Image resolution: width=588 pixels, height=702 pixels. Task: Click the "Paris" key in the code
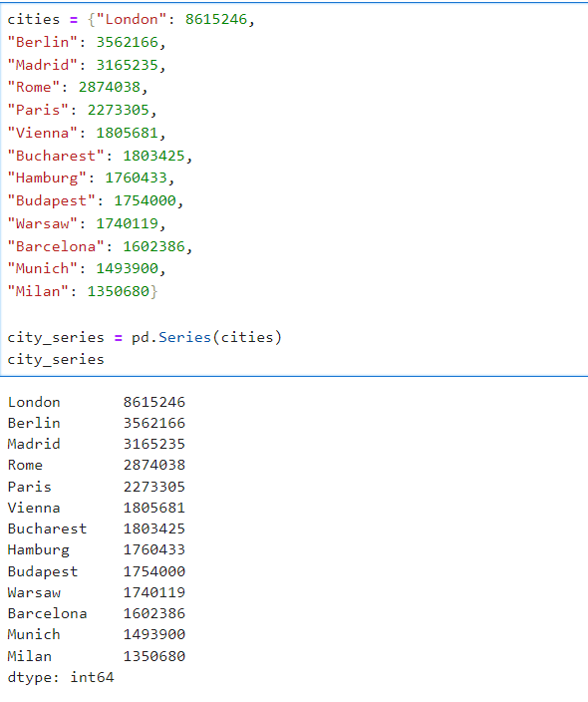(x=38, y=110)
